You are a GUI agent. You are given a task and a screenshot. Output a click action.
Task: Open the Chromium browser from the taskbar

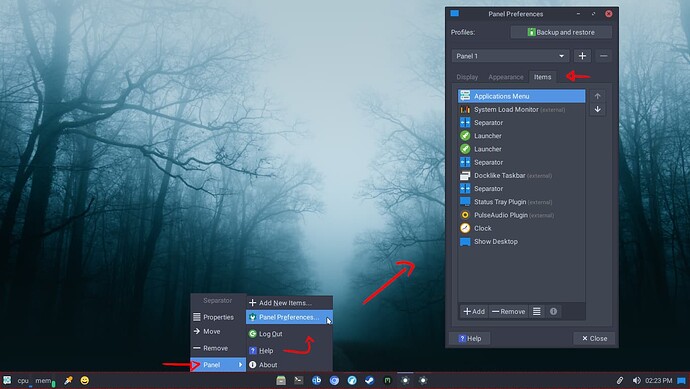(x=334, y=380)
